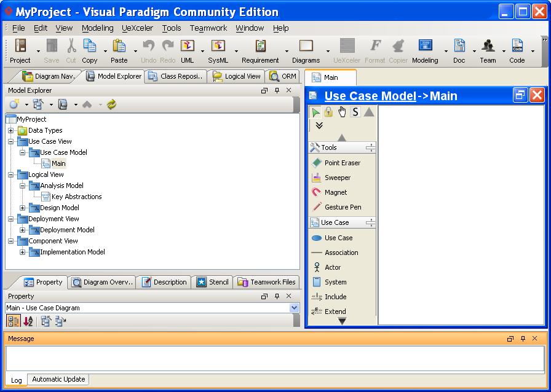
Task: Expand the Implementation Model node
Action: 23,252
